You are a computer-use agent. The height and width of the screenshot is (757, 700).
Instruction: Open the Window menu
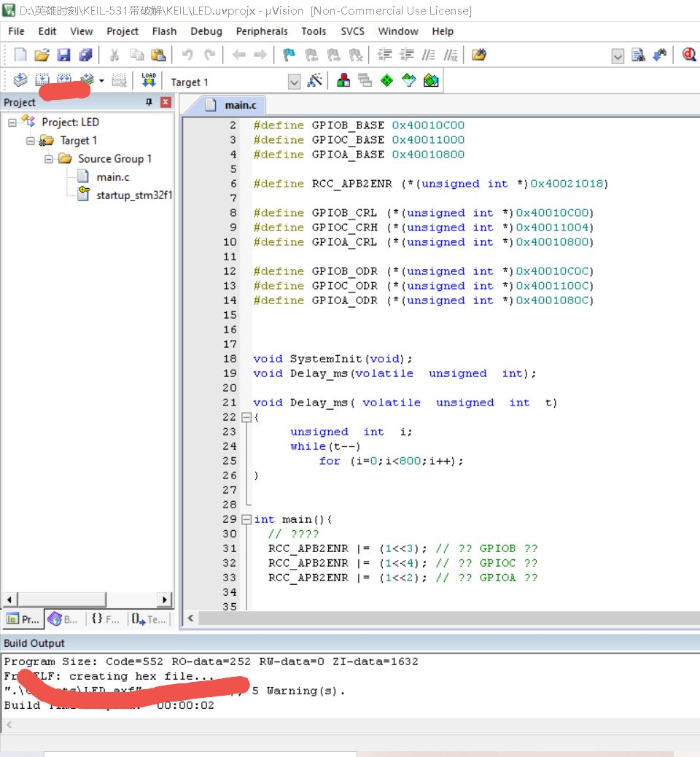tap(398, 31)
